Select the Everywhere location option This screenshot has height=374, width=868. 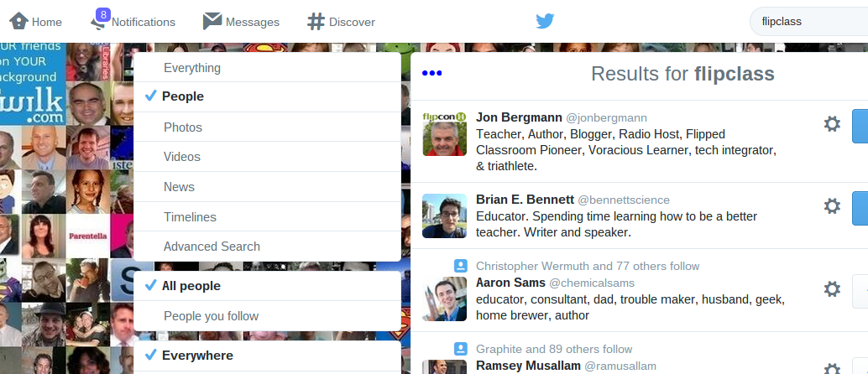(268, 356)
